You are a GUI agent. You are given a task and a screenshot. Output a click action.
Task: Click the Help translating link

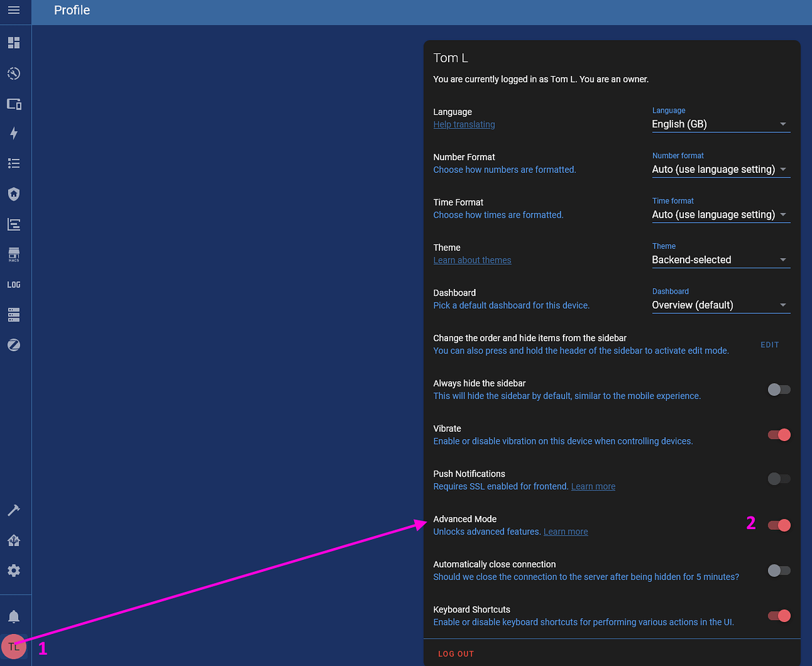click(464, 125)
